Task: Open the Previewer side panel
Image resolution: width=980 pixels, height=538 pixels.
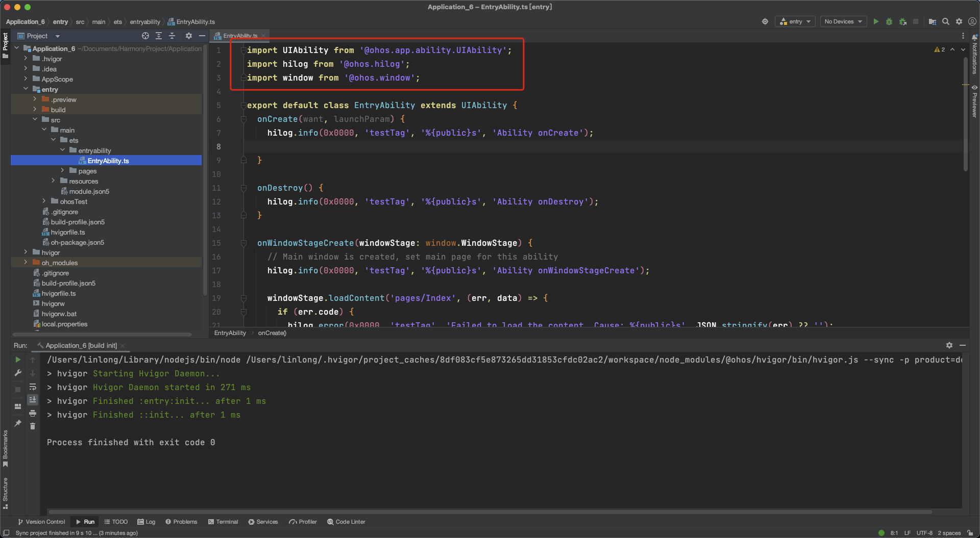Action: click(974, 101)
